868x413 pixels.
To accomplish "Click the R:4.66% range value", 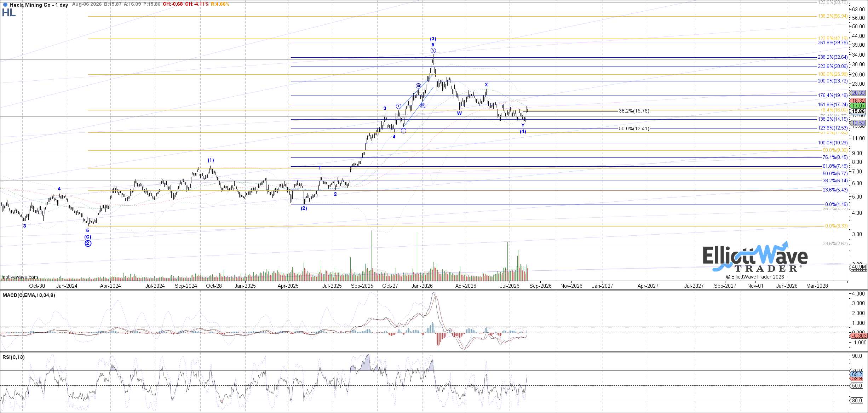I will [220, 4].
